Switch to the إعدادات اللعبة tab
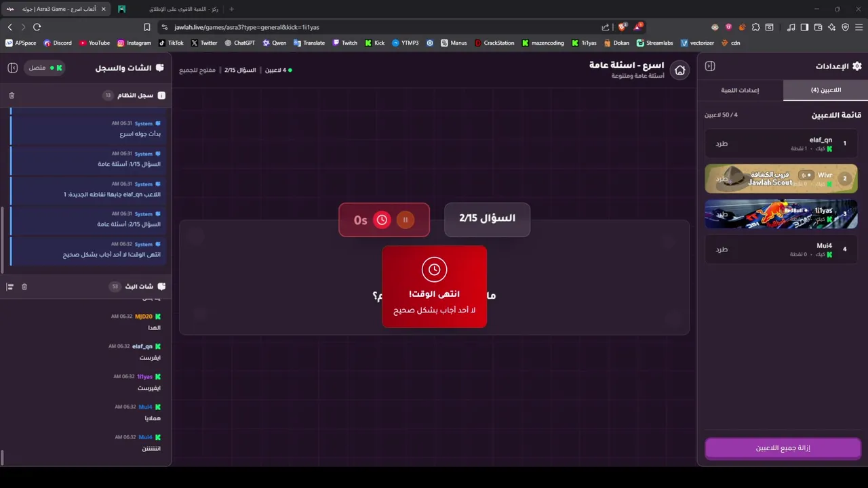868x488 pixels. pyautogui.click(x=740, y=90)
